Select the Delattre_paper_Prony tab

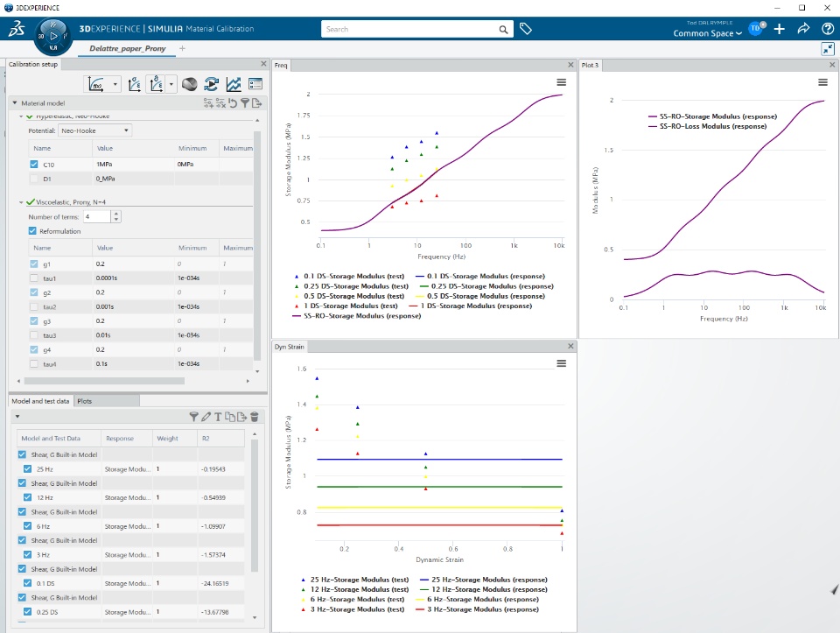(128, 48)
